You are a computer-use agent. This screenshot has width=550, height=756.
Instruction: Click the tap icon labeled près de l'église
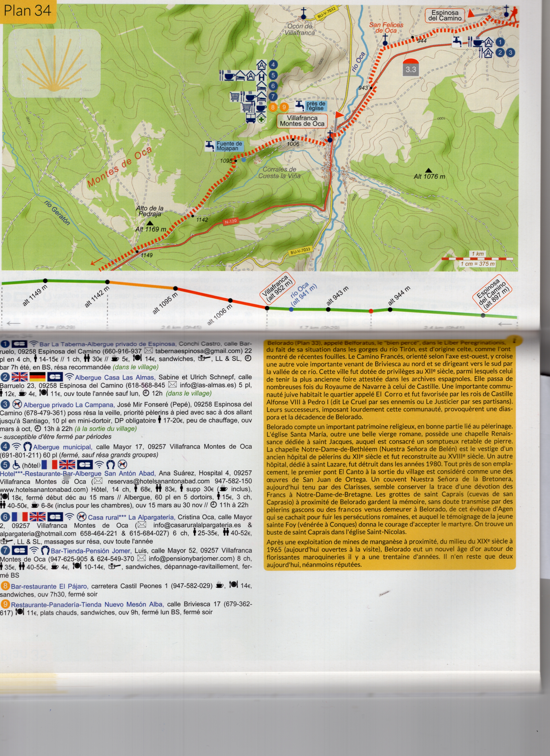(300, 106)
